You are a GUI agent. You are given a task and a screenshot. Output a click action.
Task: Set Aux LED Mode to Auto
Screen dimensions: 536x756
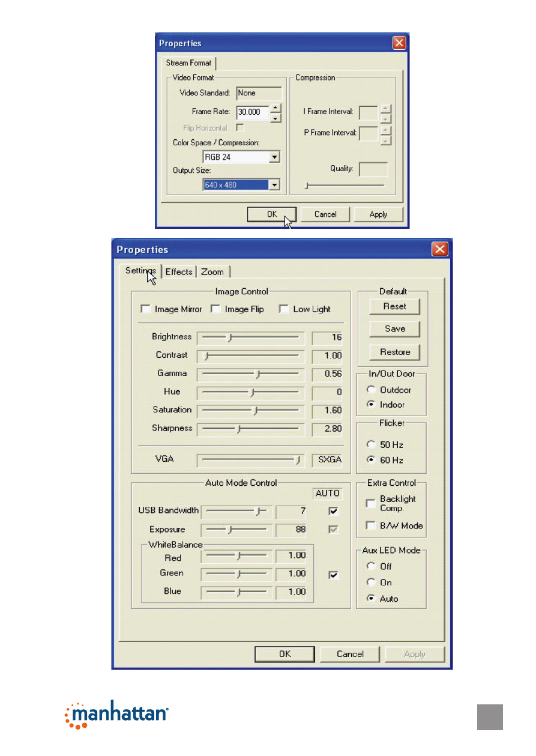tap(371, 599)
